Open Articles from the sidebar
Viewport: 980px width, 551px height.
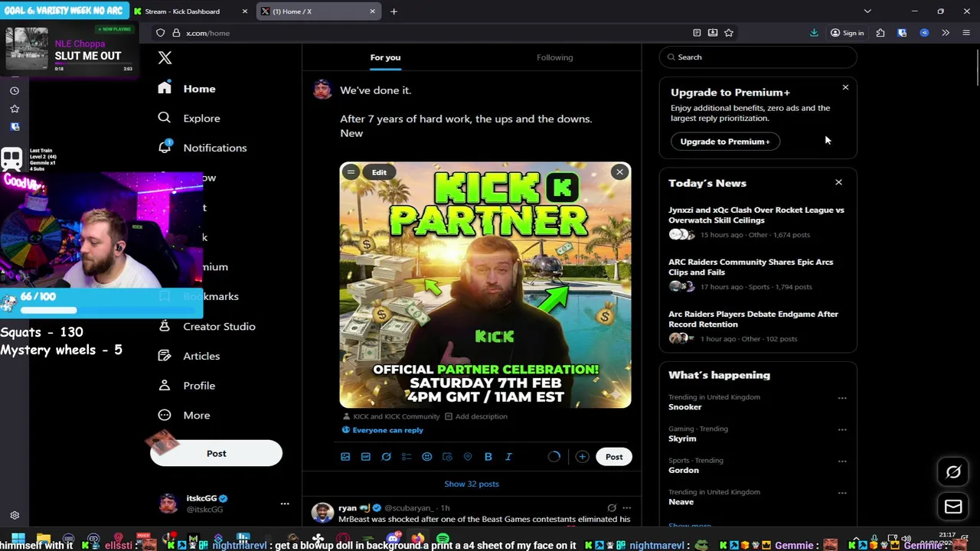pos(189,356)
